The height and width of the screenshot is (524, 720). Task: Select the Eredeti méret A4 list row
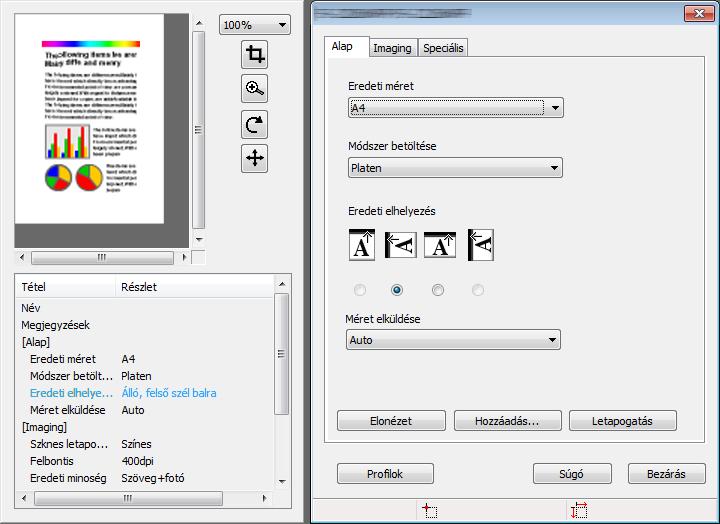[145, 359]
